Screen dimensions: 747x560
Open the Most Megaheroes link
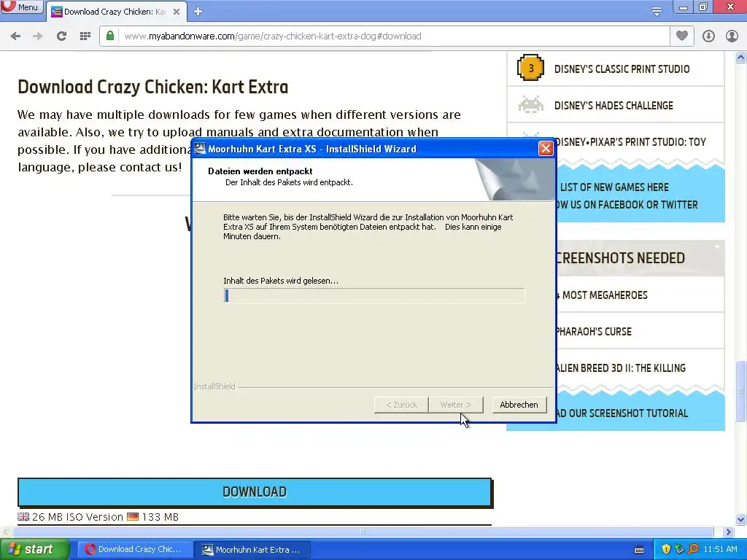pos(602,295)
